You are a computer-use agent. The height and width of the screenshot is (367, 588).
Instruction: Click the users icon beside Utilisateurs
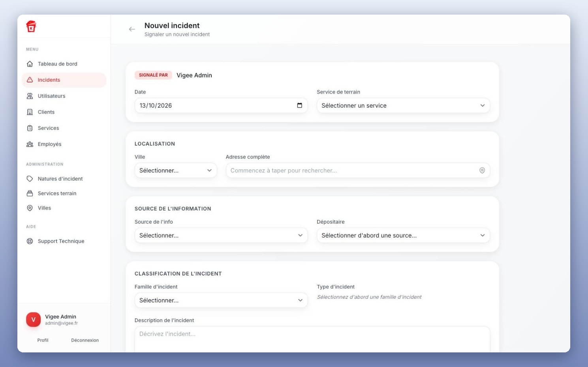pos(30,96)
